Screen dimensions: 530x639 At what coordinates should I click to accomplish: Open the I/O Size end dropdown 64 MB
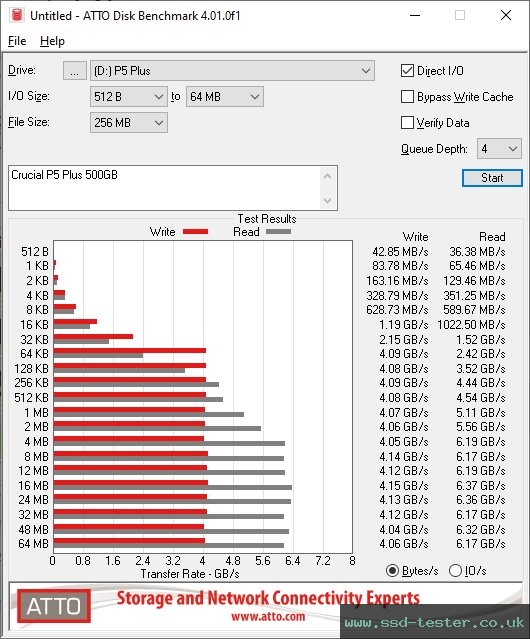(x=224, y=97)
